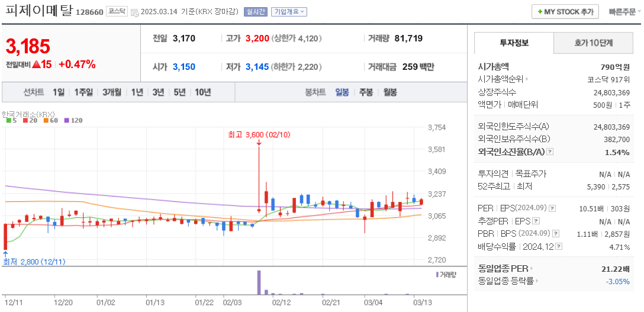Select the 월봉 candlestick chart

coord(389,92)
